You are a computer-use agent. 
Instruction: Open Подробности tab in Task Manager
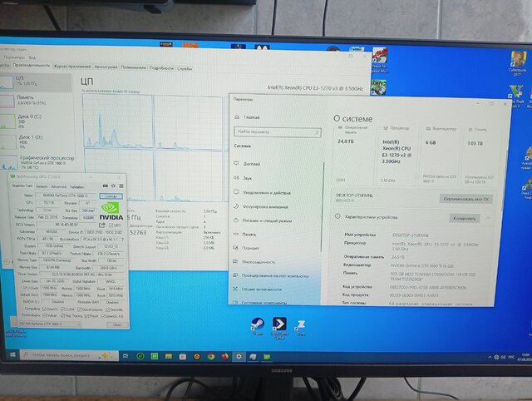[x=161, y=68]
